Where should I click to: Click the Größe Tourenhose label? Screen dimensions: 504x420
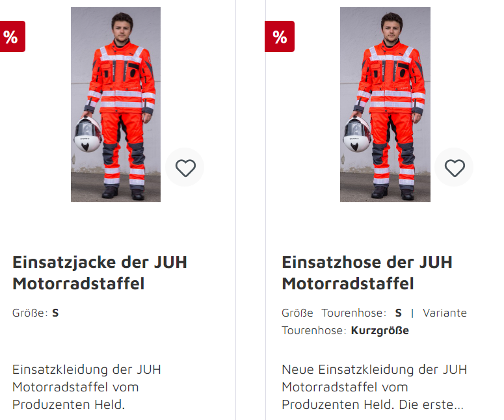(x=334, y=313)
